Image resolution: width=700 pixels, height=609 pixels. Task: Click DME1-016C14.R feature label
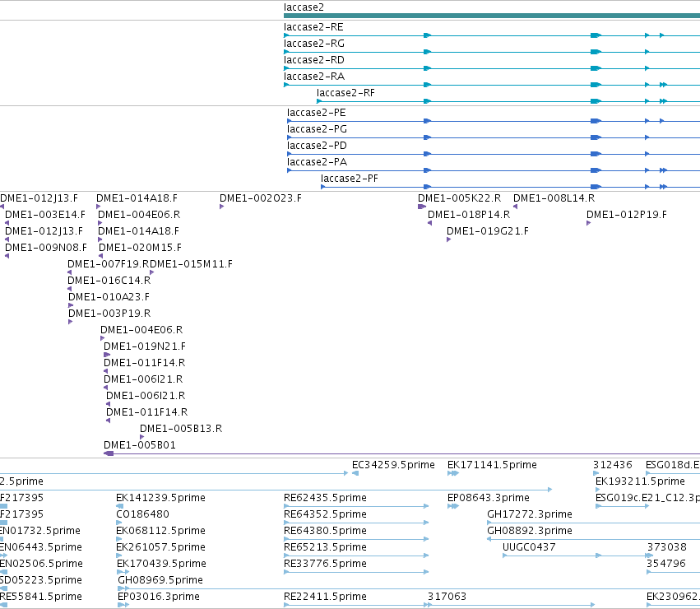[109, 281]
